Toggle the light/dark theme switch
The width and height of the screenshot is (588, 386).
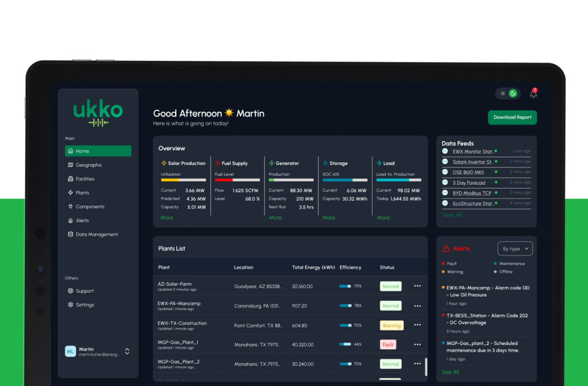click(x=508, y=93)
